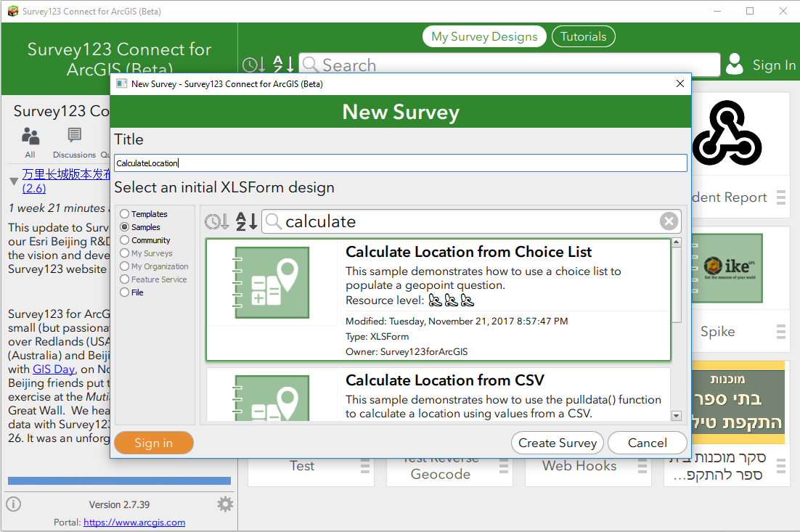Open the Hebrew survey menu icon

tap(781, 465)
